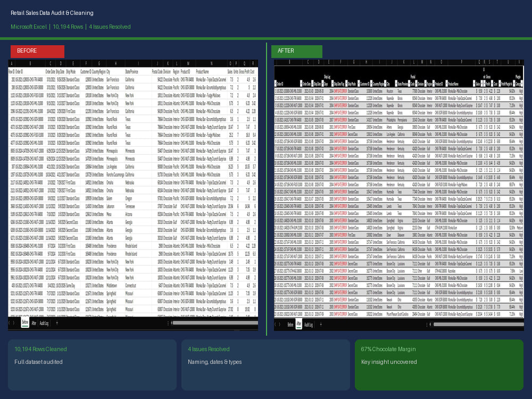Click the green AFTER label

click(x=297, y=51)
